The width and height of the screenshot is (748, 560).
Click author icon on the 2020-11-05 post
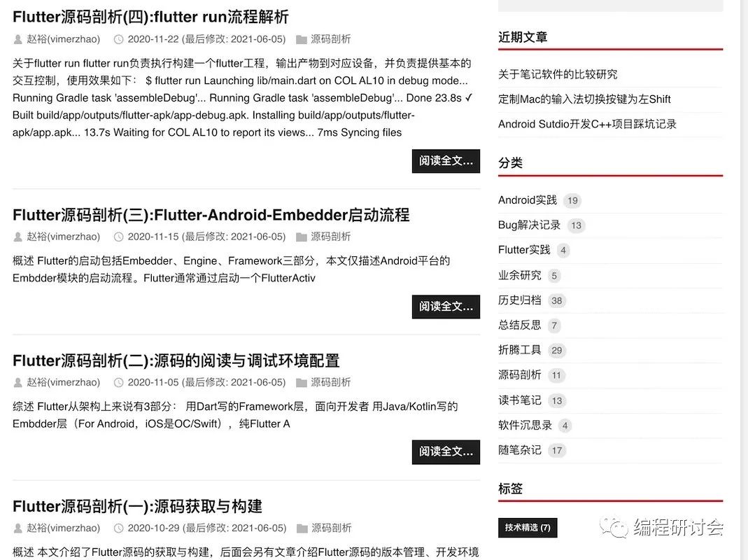[x=18, y=382]
